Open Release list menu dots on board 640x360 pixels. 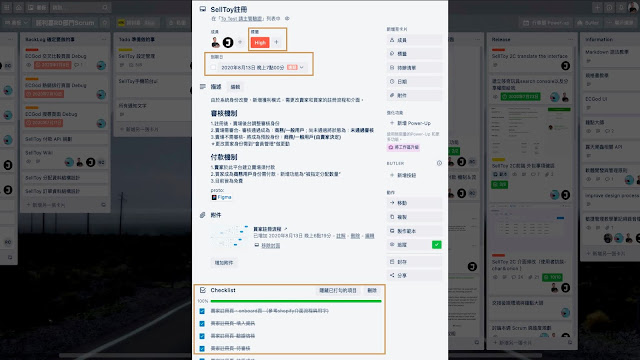click(x=570, y=40)
